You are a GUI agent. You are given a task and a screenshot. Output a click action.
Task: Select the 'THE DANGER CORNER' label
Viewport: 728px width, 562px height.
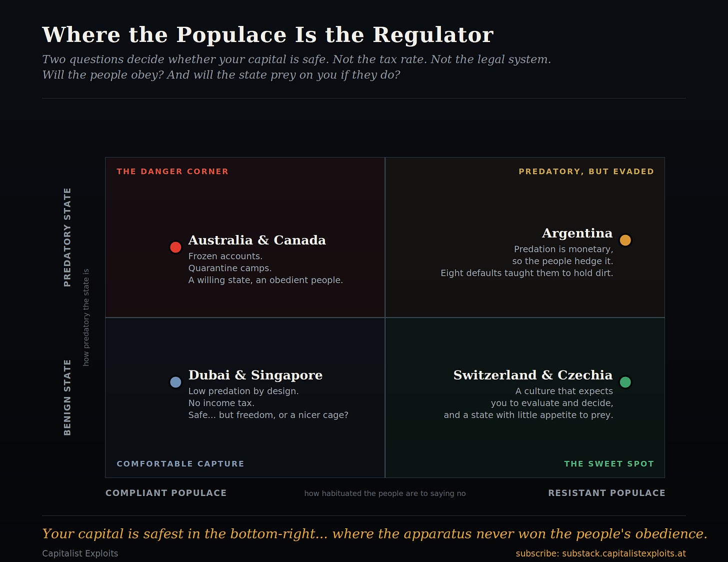(x=172, y=171)
